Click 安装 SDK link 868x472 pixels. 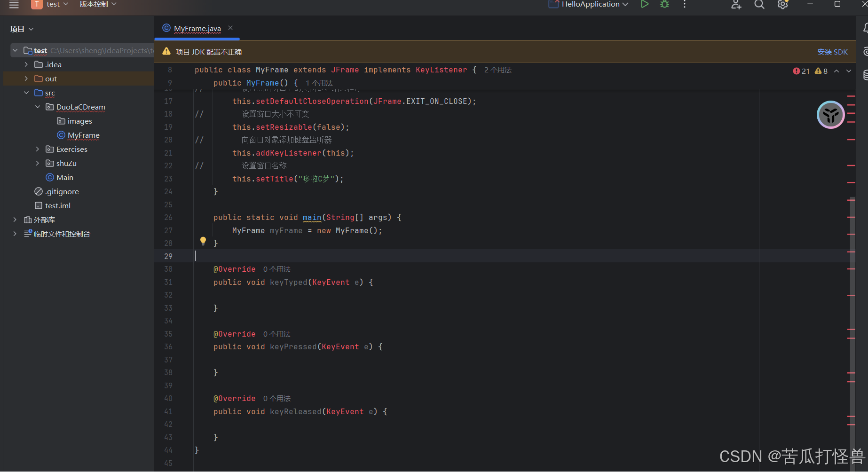coord(832,52)
